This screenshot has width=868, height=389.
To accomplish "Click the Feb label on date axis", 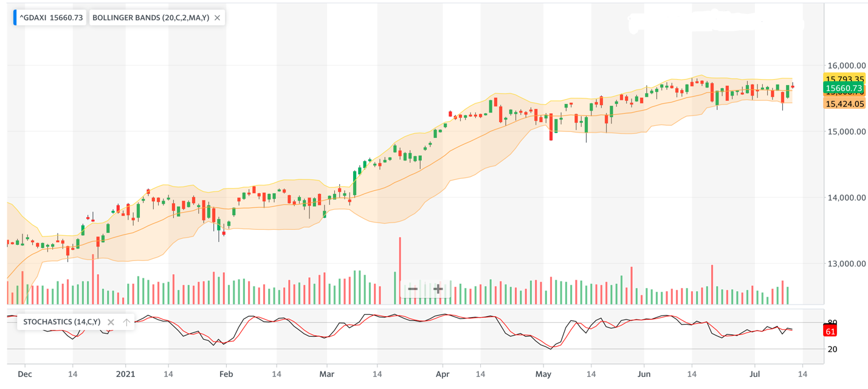I will 226,374.
